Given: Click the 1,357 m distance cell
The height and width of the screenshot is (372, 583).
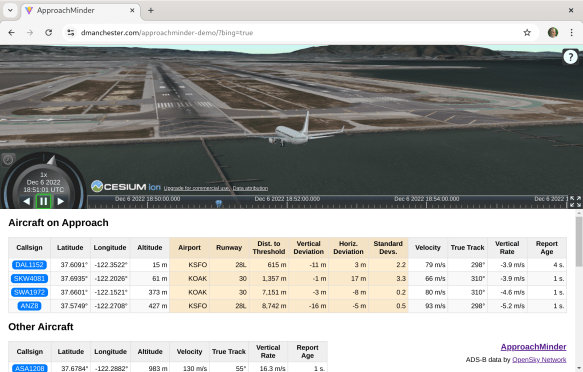Looking at the screenshot, I should coord(269,278).
